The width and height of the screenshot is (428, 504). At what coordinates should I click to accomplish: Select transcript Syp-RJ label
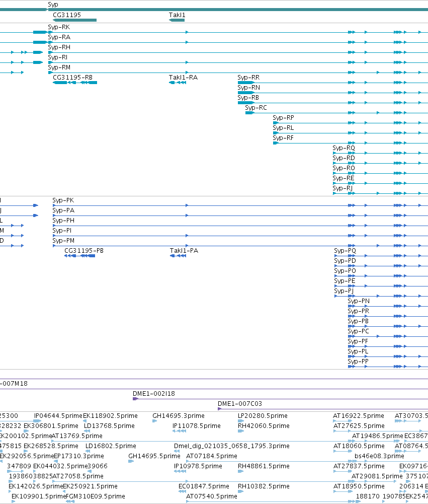pos(343,188)
